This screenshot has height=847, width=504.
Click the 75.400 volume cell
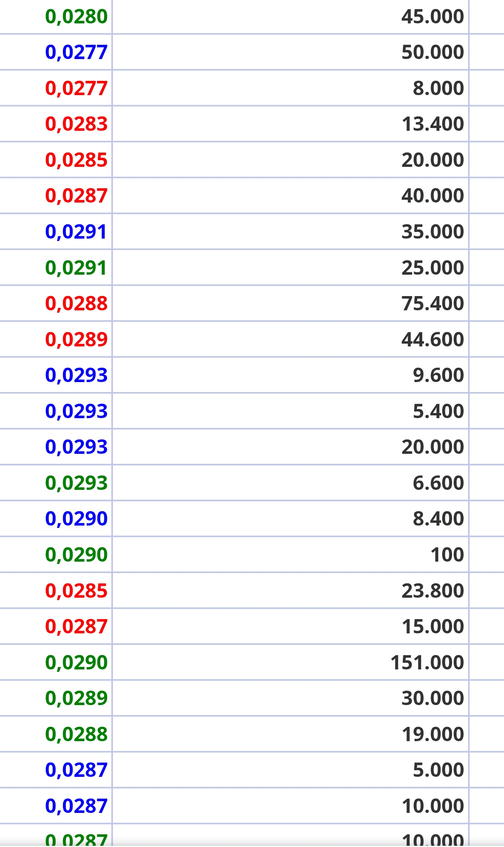pos(432,304)
